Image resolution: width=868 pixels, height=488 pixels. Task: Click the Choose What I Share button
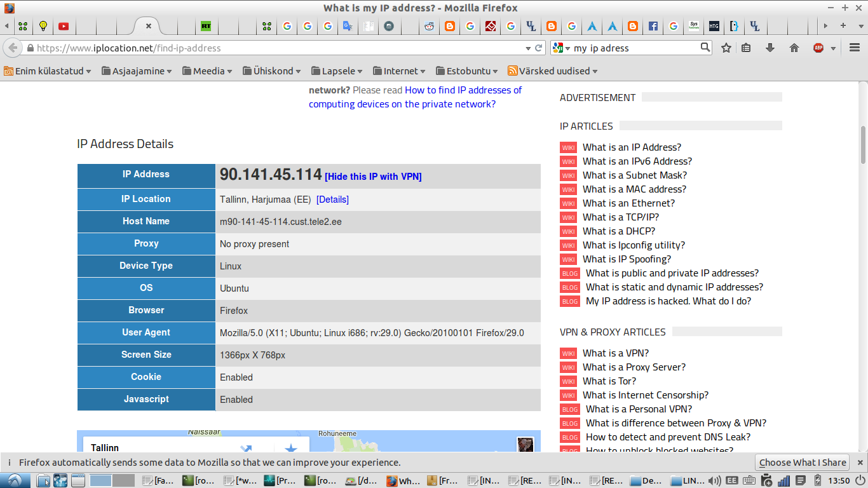(803, 463)
